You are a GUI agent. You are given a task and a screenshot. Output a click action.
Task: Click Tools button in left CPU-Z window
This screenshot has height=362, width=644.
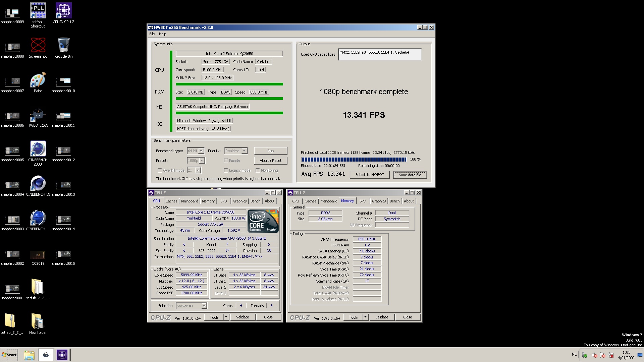pos(214,317)
